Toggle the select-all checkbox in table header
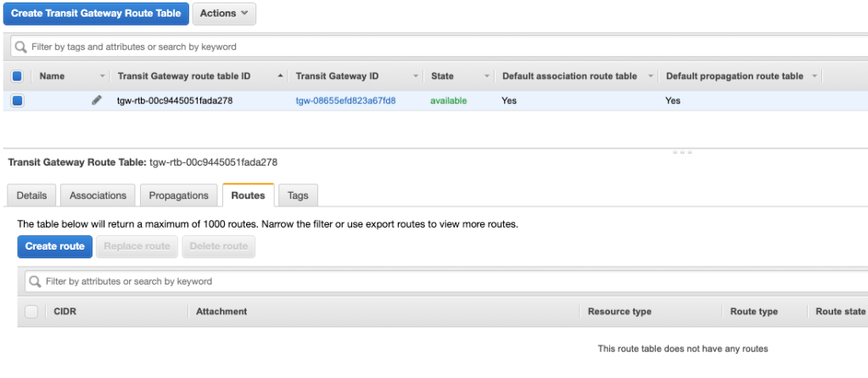This screenshot has width=868, height=378. tap(17, 76)
